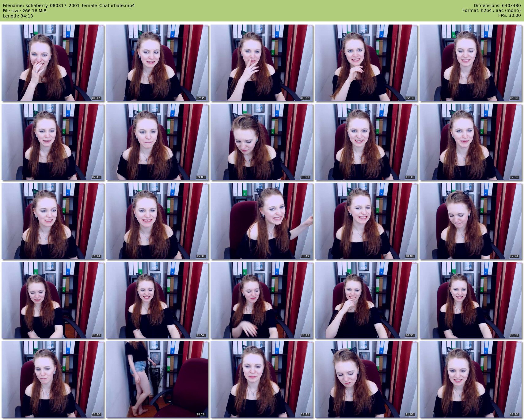Screen dimensions: 524x420
Task: Click the Length 34:13 text
Action: click(18, 16)
